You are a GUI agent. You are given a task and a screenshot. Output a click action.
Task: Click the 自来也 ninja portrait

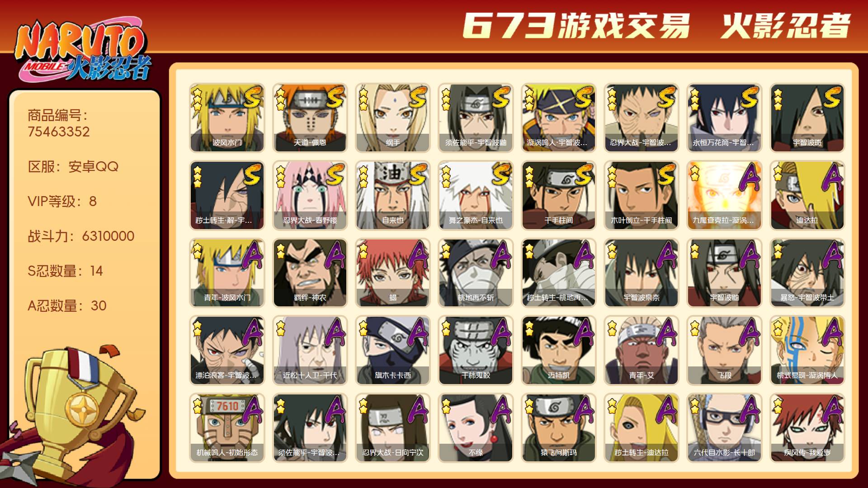tap(393, 195)
